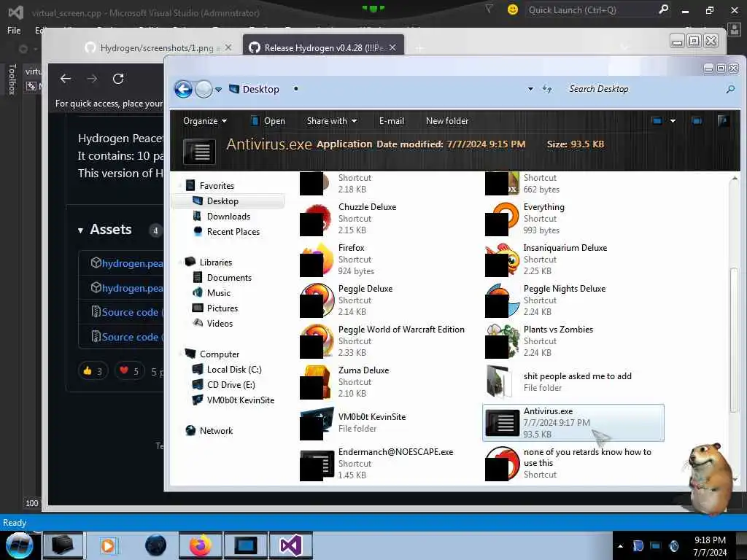The width and height of the screenshot is (747, 560).
Task: Open the recent locations dropdown next to navigation arrows
Action: (x=218, y=90)
